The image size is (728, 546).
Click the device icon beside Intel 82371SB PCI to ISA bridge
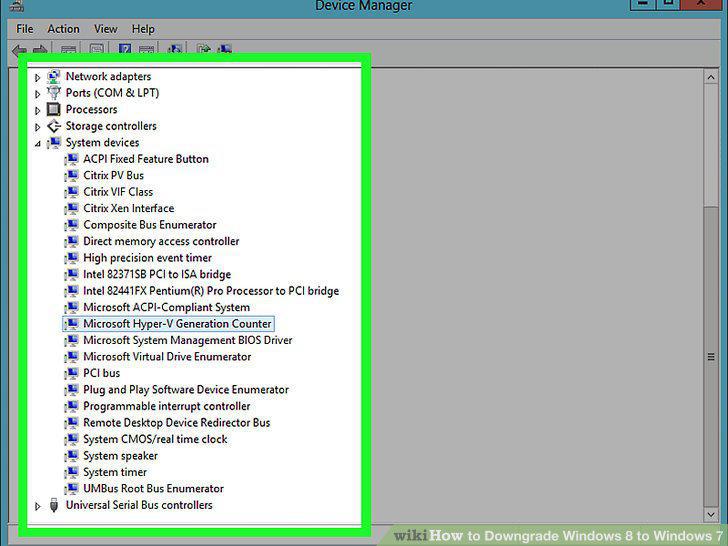tap(72, 274)
